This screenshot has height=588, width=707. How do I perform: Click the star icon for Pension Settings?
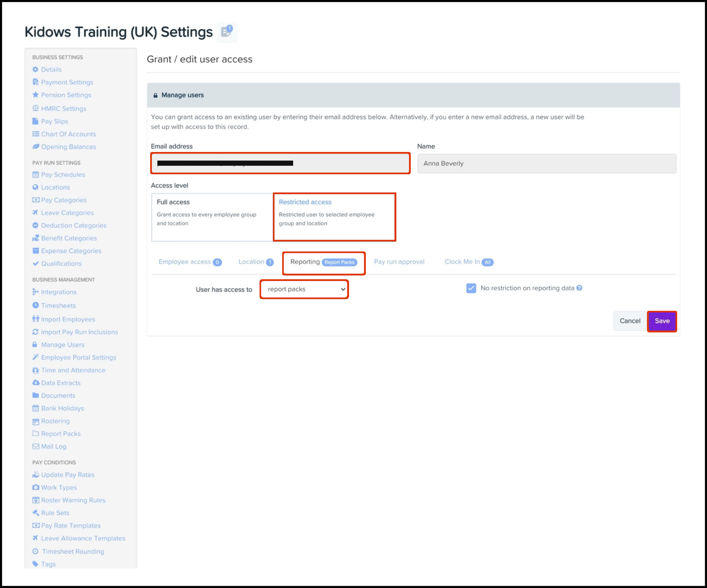pyautogui.click(x=35, y=95)
